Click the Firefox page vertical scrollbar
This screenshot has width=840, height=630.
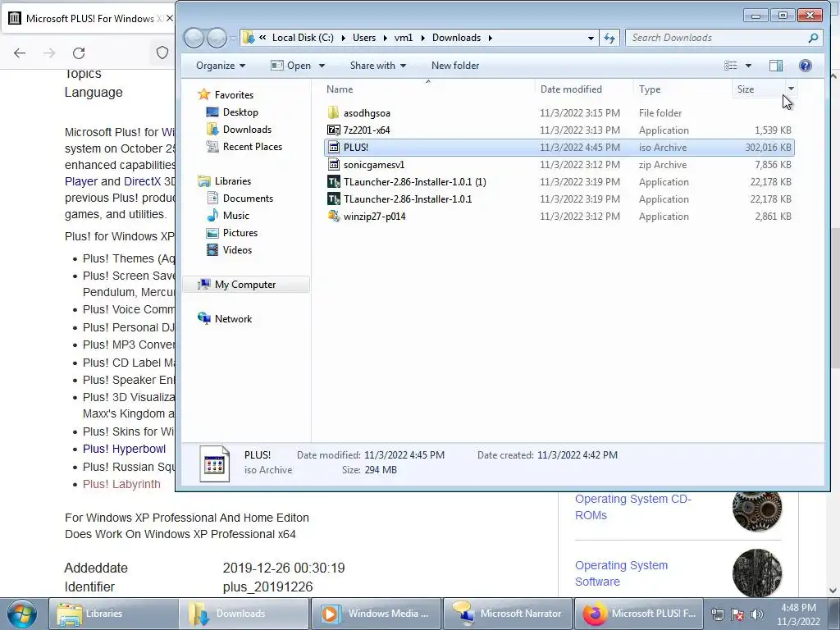pos(834,299)
